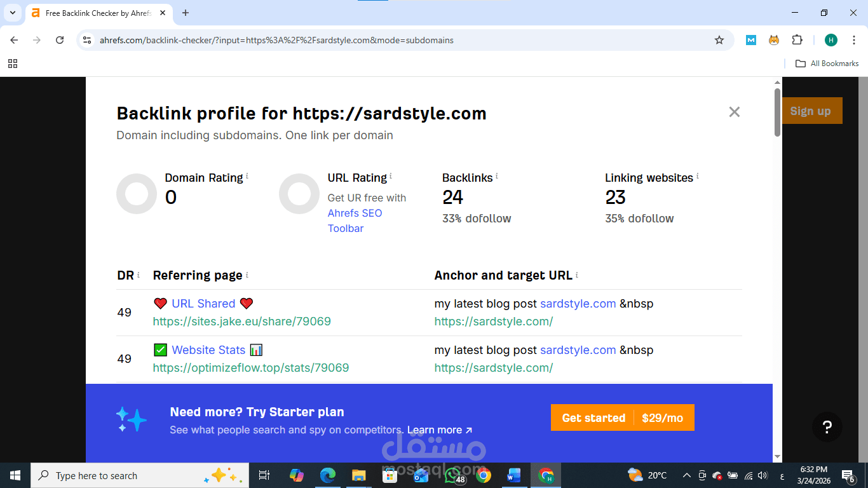Click the Type here to search box
This screenshot has width=868, height=488.
[139, 475]
